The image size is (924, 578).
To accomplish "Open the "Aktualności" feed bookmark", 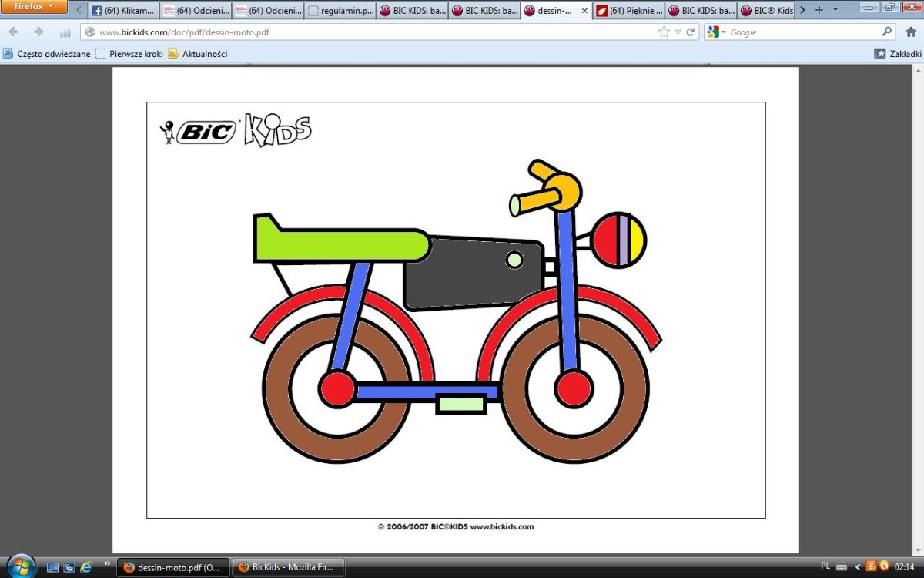I will (x=198, y=54).
